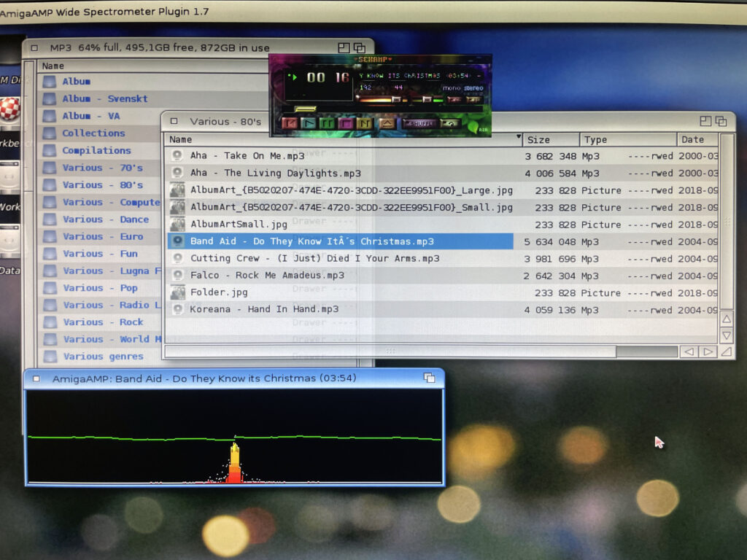Click the scroll down arrow in 80's window
The image size is (747, 560).
pyautogui.click(x=727, y=335)
